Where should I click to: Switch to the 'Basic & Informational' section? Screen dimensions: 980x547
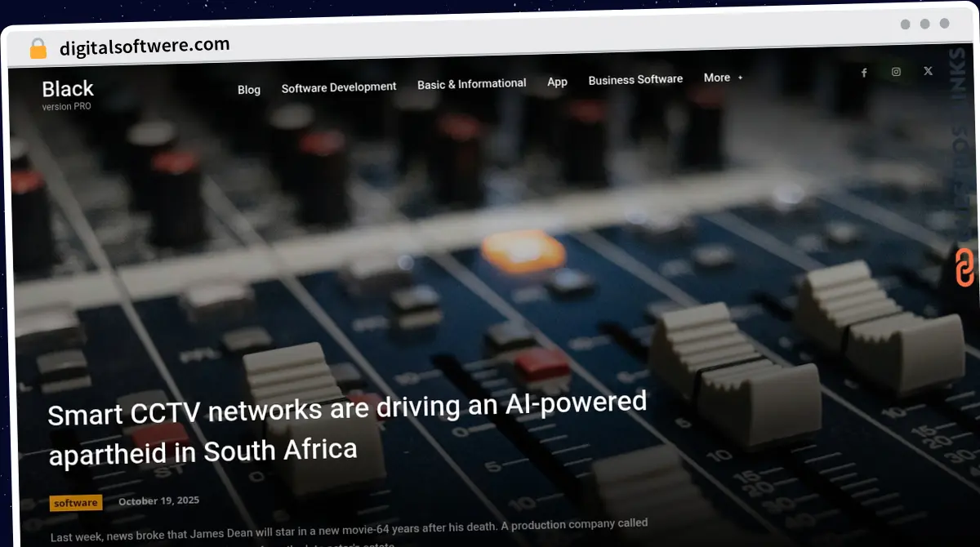(x=471, y=83)
